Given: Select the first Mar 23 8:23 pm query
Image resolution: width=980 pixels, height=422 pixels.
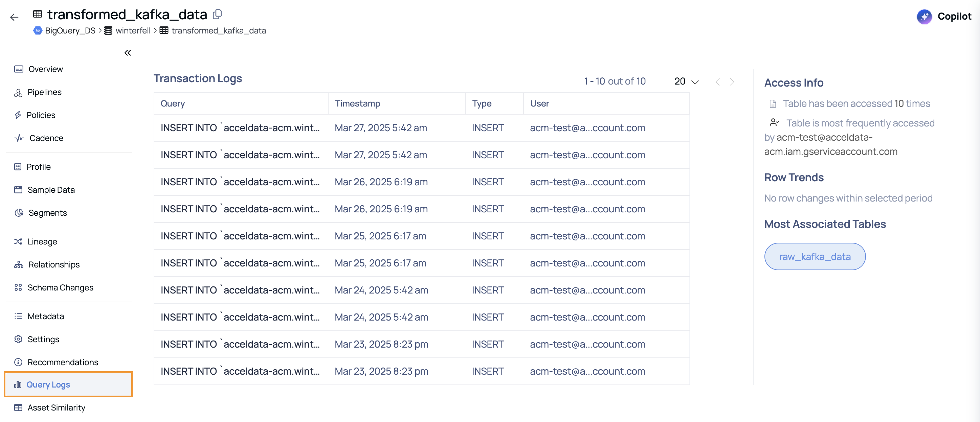Looking at the screenshot, I should click(240, 344).
